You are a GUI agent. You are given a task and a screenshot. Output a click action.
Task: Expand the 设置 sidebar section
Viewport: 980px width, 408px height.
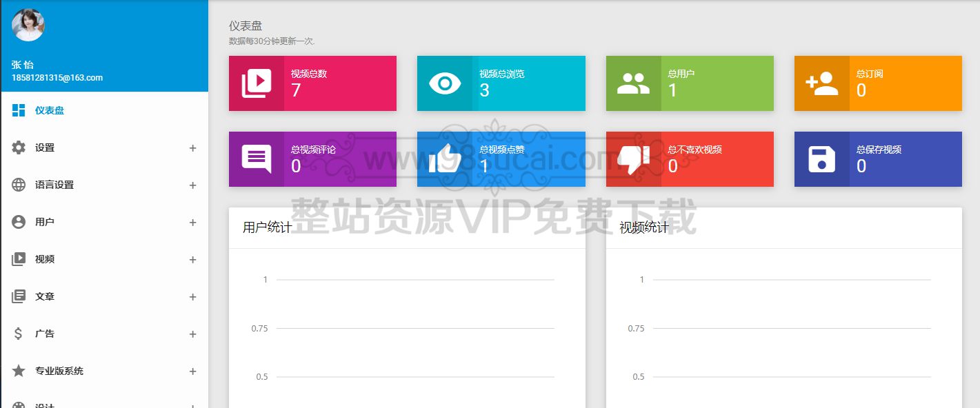(192, 147)
